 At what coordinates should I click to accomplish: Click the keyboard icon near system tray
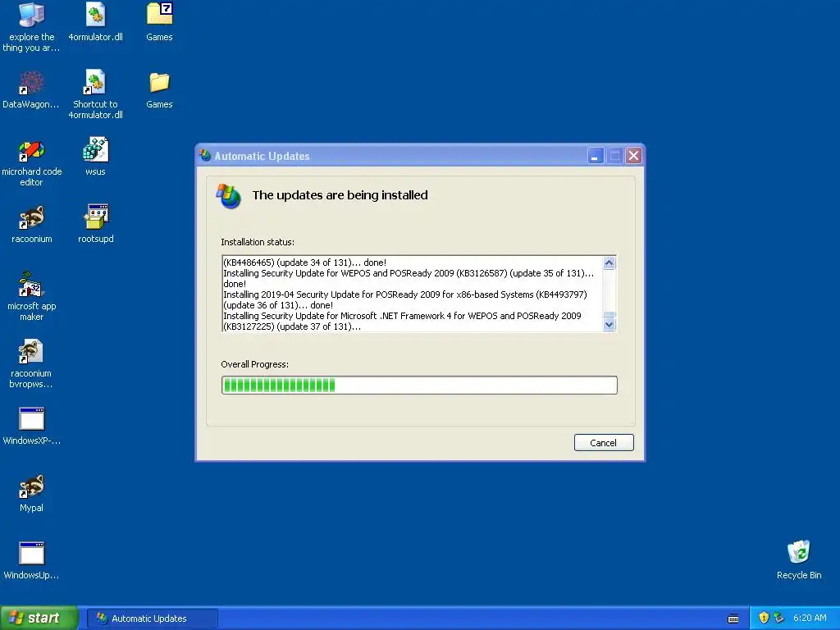(x=733, y=619)
